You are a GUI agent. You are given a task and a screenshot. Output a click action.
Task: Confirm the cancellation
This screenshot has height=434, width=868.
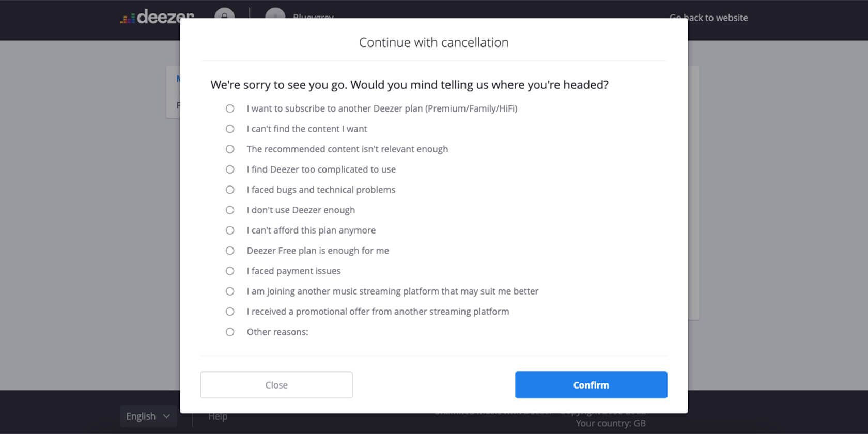click(591, 384)
